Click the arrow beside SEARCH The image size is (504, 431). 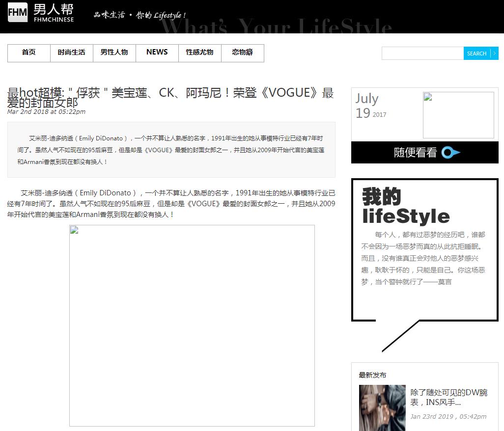495,54
